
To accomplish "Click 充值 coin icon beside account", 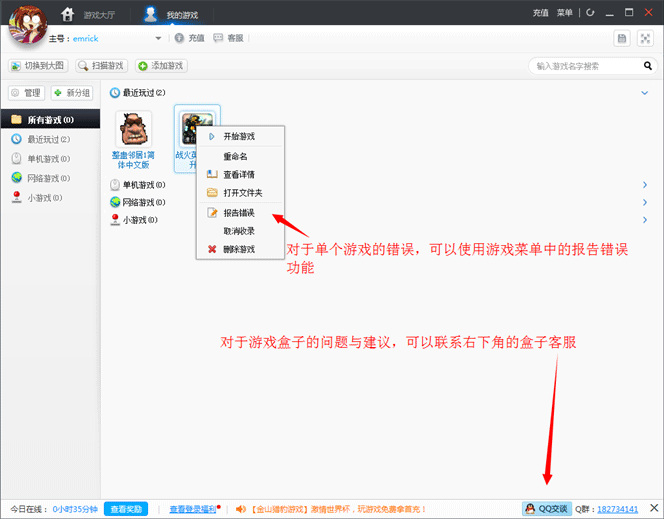I will tap(179, 38).
